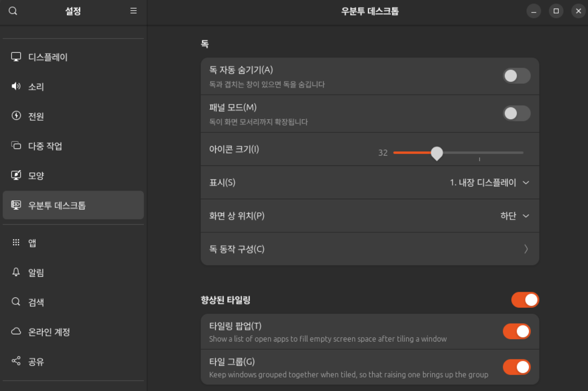The image size is (588, 391).
Task: Click the 소리 speaker icon
Action: click(16, 86)
